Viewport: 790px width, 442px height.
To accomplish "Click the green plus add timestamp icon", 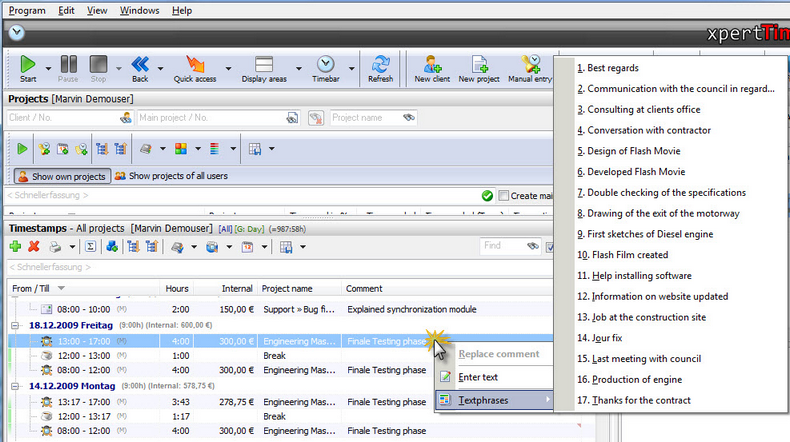I will [x=15, y=246].
